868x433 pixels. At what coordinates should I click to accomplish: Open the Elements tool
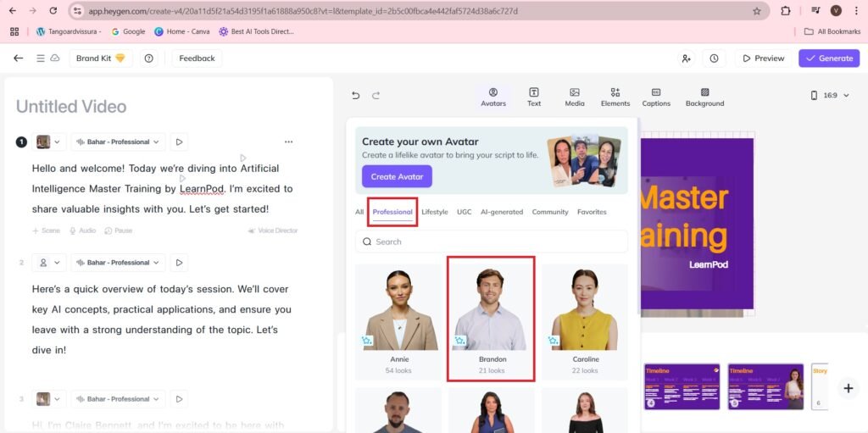tap(615, 97)
